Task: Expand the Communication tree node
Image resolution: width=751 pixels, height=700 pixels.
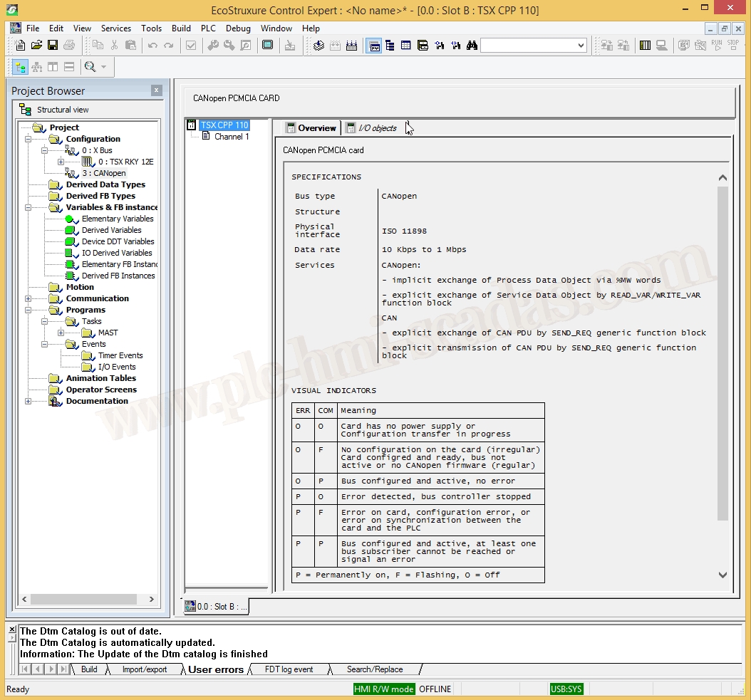Action: point(29,299)
